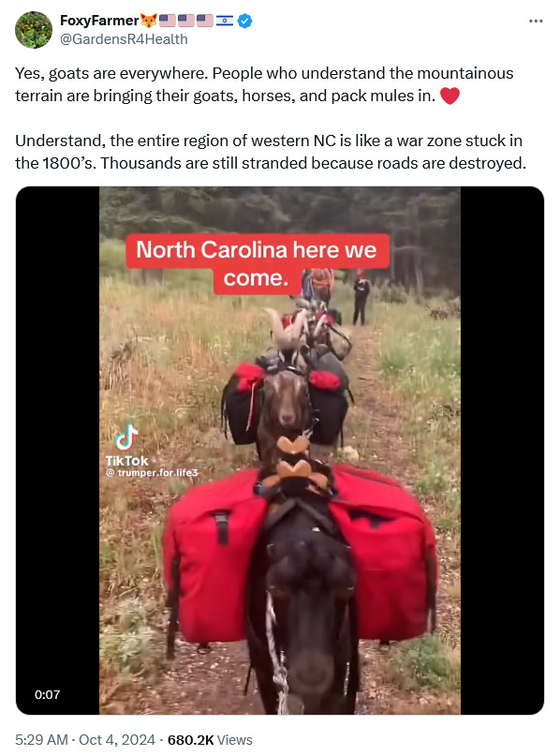Click the @trumper.for.life3 TikTok username watermark

pyautogui.click(x=152, y=473)
